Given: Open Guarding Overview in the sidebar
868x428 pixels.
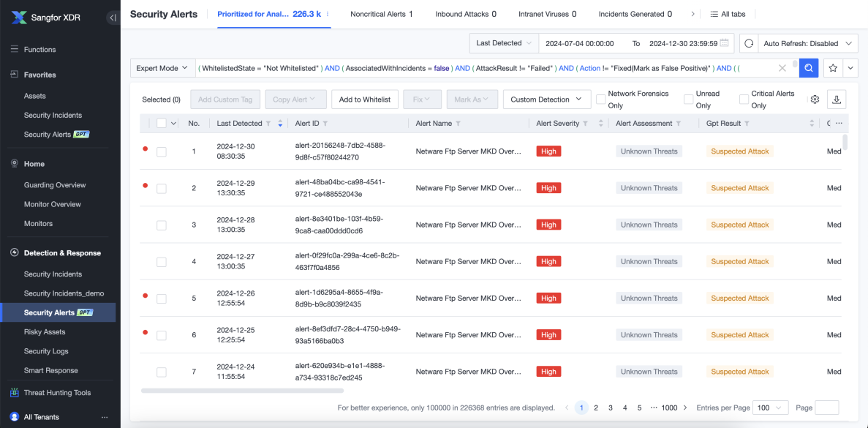Looking at the screenshot, I should click(55, 185).
